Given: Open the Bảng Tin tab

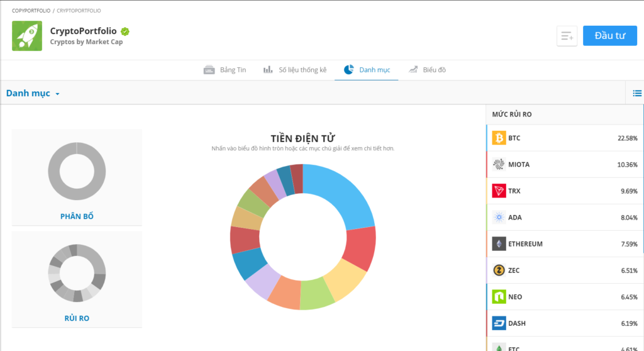Looking at the screenshot, I should tap(225, 70).
